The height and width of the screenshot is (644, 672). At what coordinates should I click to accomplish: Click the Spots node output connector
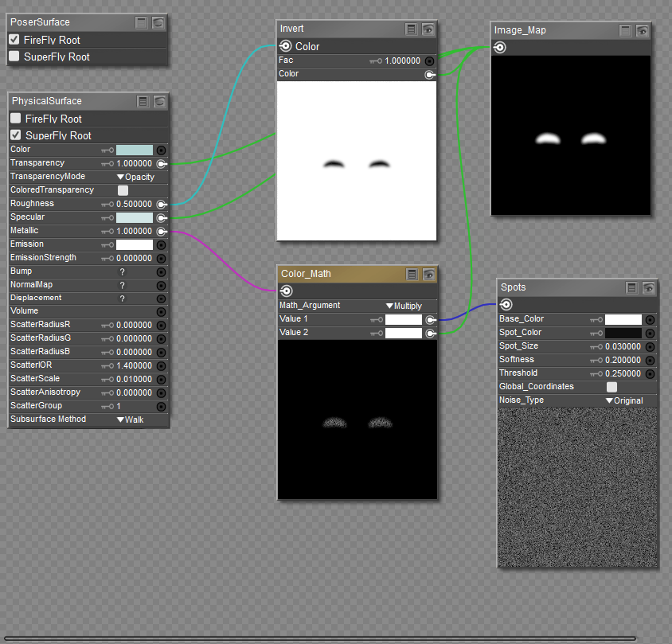click(x=506, y=305)
